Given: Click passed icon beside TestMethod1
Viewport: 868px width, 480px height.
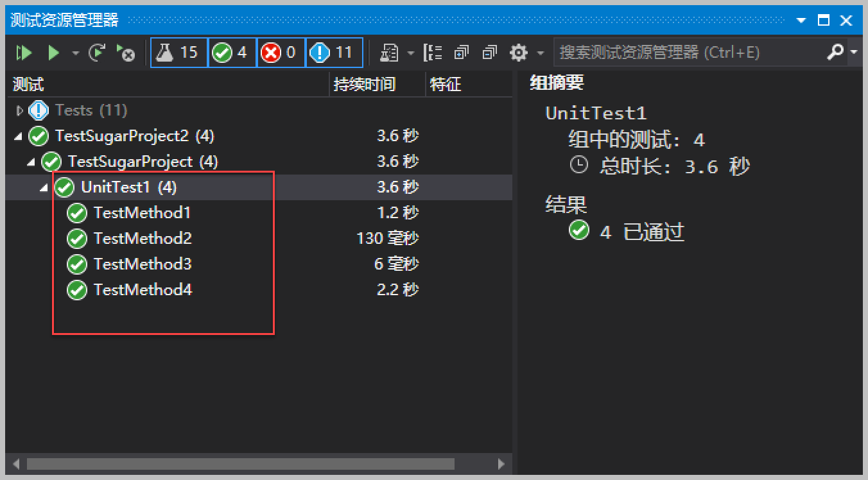Looking at the screenshot, I should 77,213.
